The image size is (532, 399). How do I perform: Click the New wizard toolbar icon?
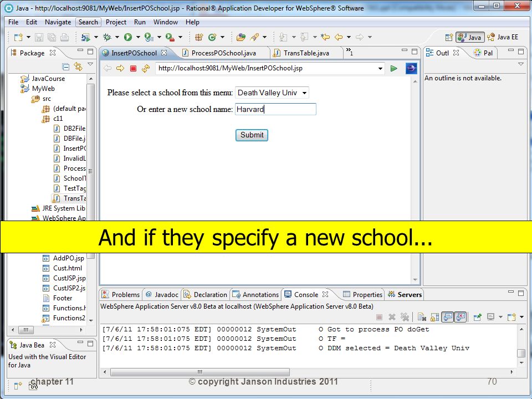coord(18,37)
